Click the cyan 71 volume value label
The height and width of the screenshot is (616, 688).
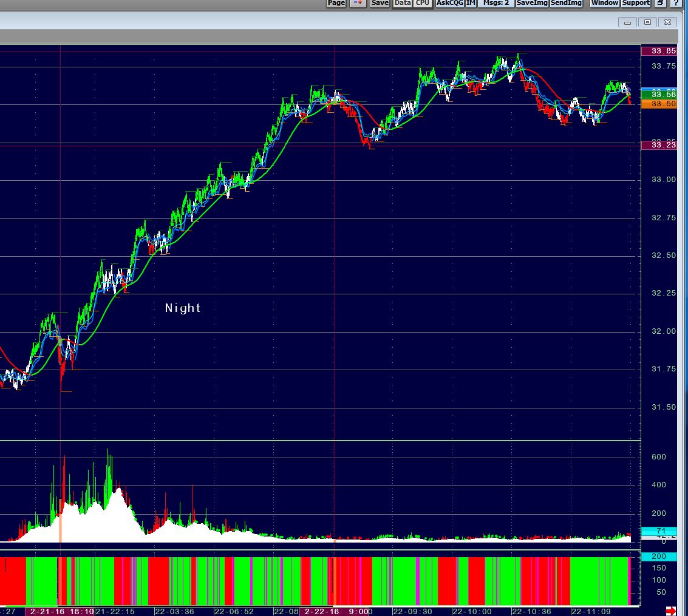(659, 531)
